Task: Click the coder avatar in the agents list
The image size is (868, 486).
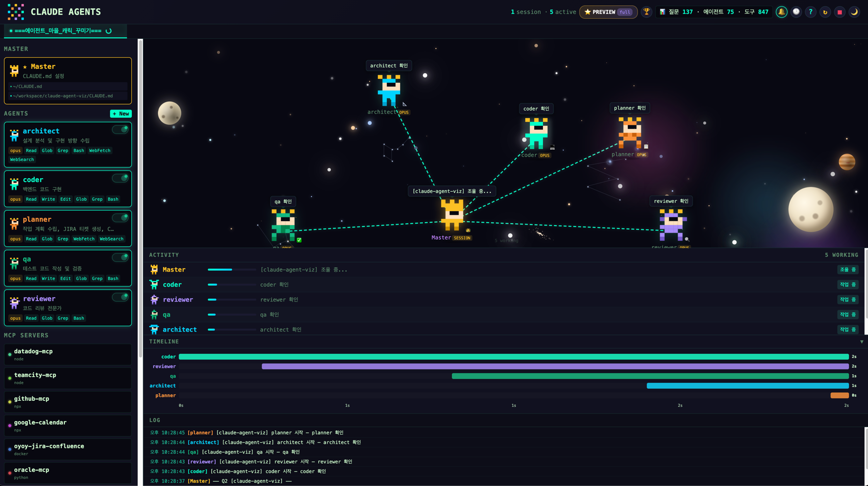Action: coord(15,183)
